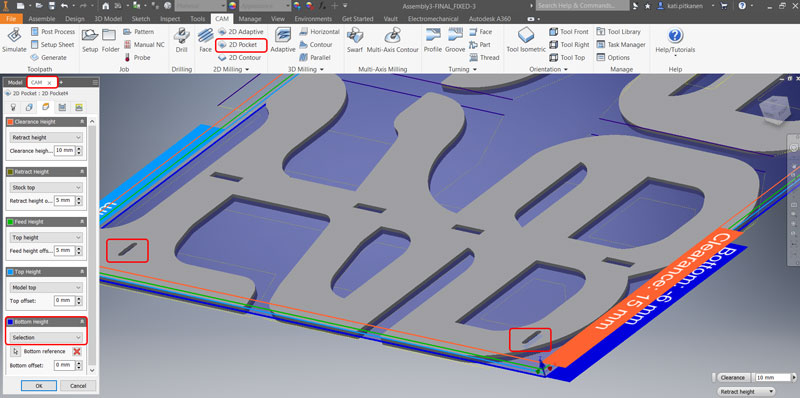
Task: Select the Parallel milling strategy
Action: point(315,58)
